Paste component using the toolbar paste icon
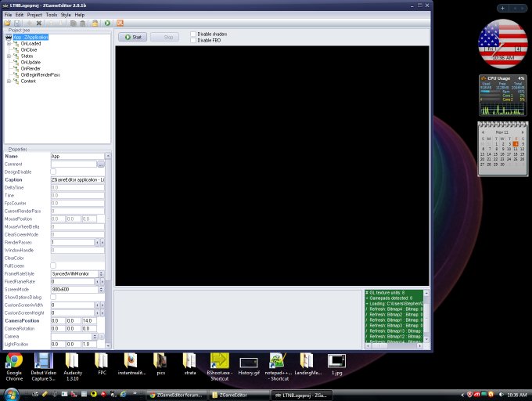 (82, 23)
